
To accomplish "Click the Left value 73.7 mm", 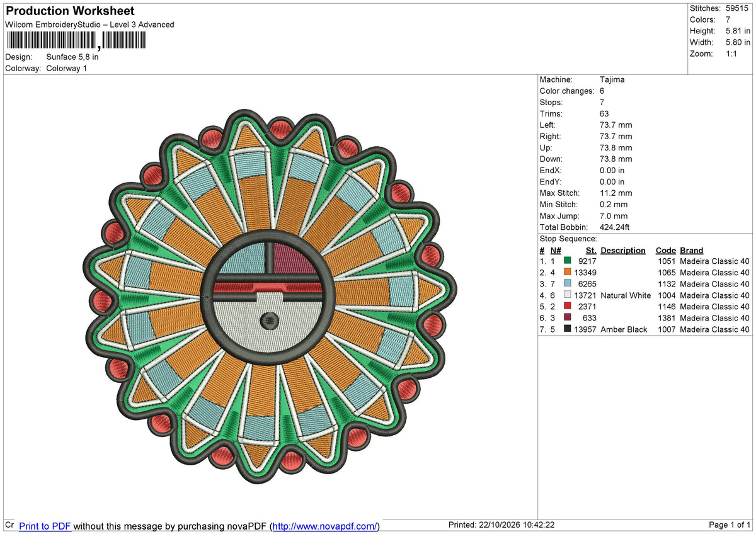I will pos(616,125).
